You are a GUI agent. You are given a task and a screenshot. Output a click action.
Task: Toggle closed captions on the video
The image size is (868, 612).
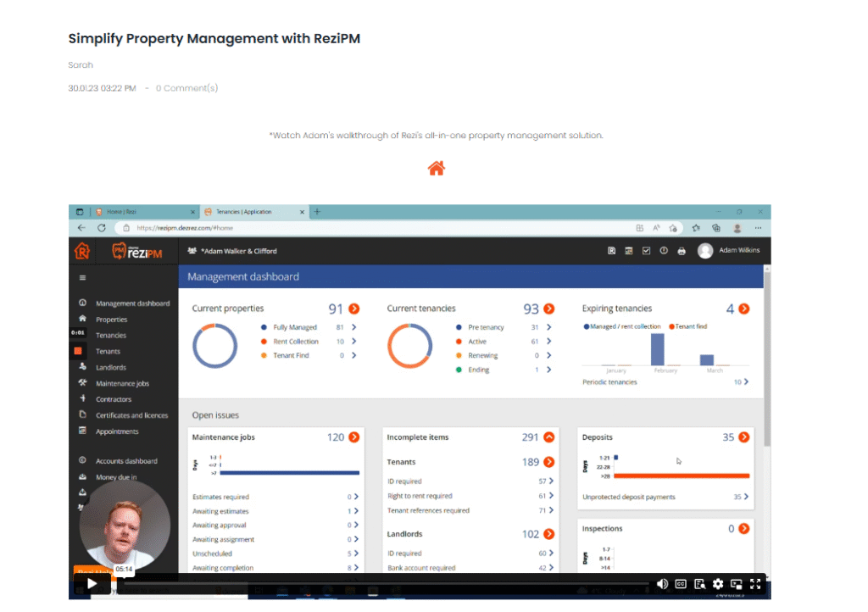click(681, 584)
